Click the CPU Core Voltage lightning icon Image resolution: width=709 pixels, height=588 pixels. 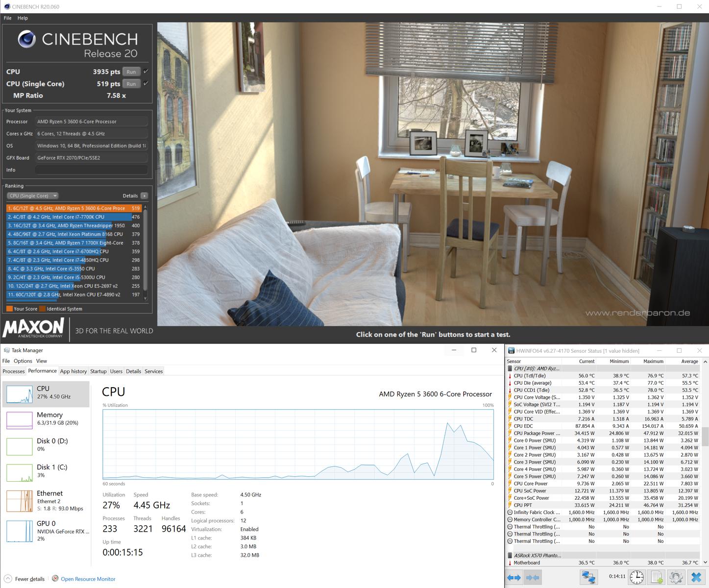tap(510, 397)
